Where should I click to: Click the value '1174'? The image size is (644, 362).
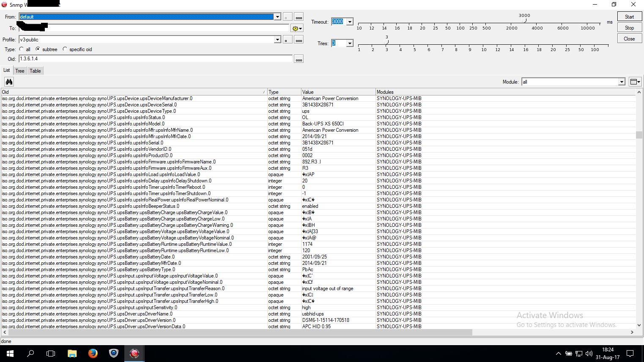tap(307, 244)
